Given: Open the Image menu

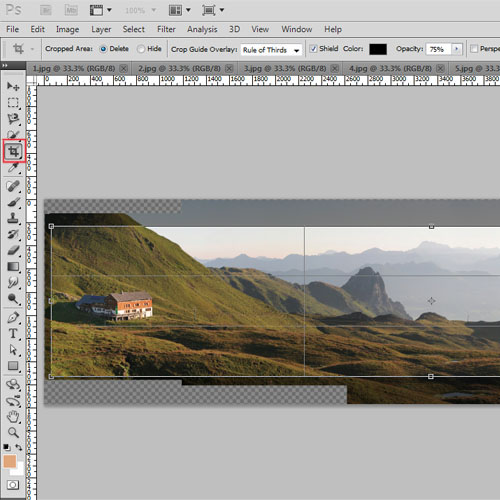Looking at the screenshot, I should click(x=67, y=29).
